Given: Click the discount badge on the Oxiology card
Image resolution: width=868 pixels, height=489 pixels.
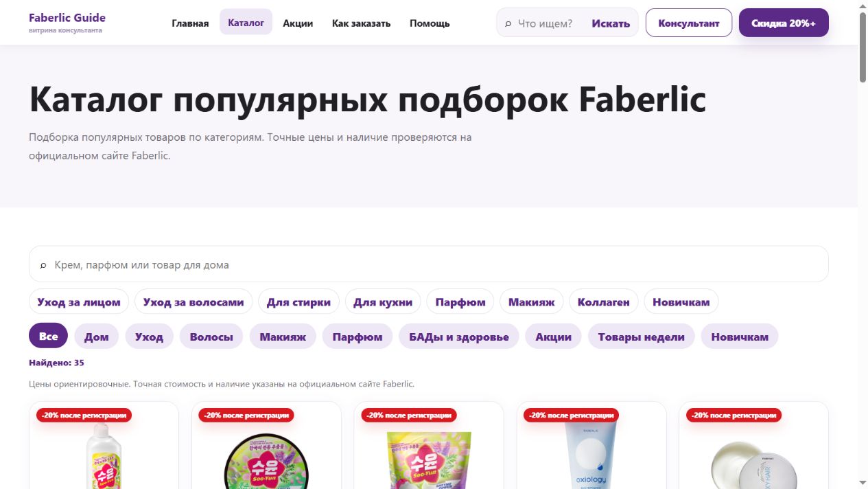Looking at the screenshot, I should point(571,415).
